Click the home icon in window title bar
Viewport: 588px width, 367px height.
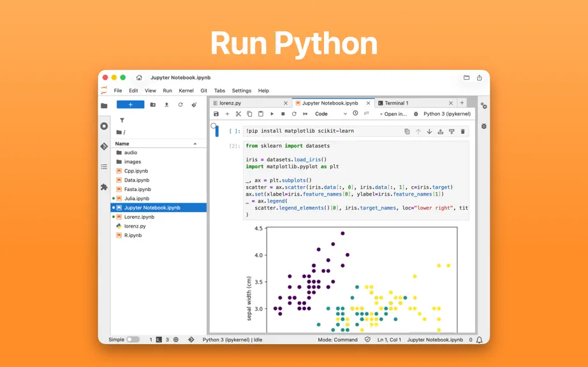[x=139, y=78]
